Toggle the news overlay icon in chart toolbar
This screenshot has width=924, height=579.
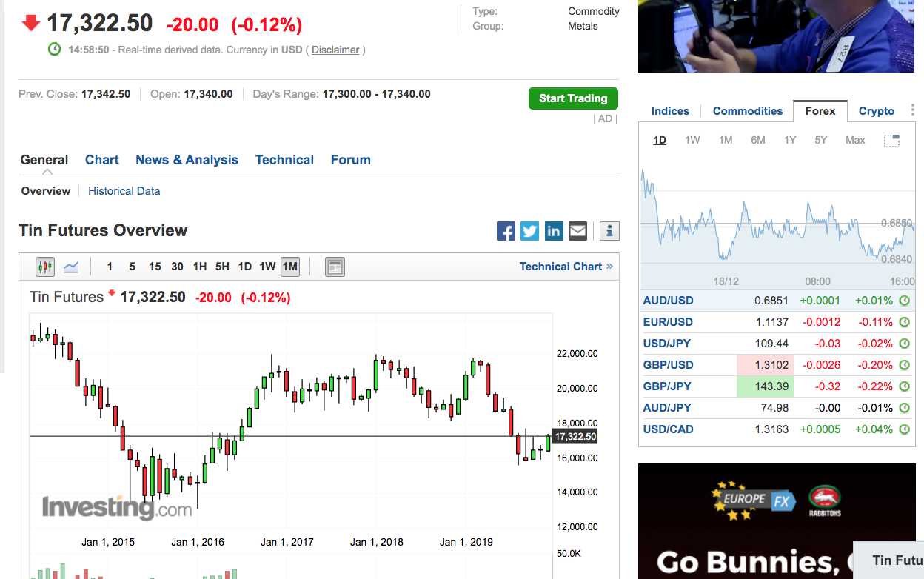pos(335,267)
